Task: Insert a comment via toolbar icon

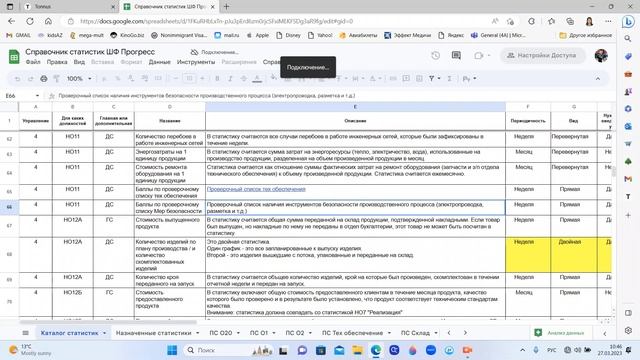Action: pos(406,78)
